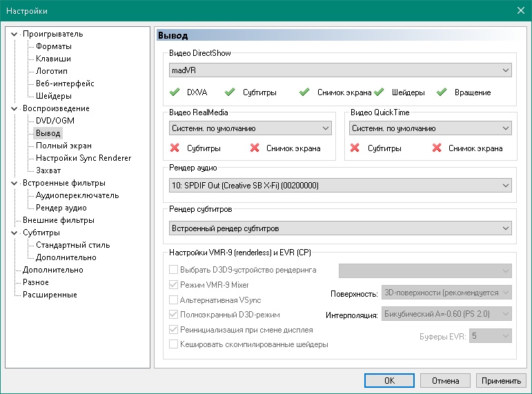The height and width of the screenshot is (394, 532).
Task: Select Аудиопереключатель in the tree
Action: [x=77, y=195]
